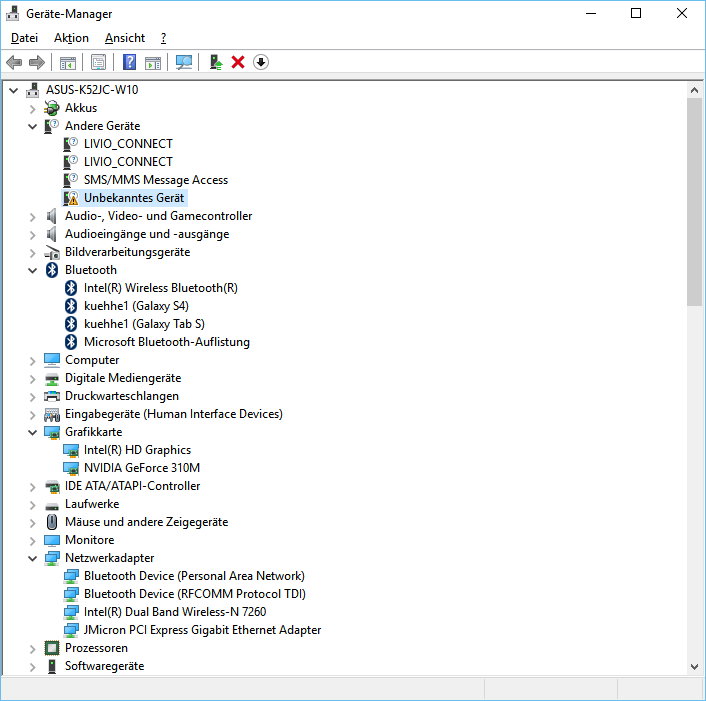Click the scrollbar down arrow

click(694, 666)
